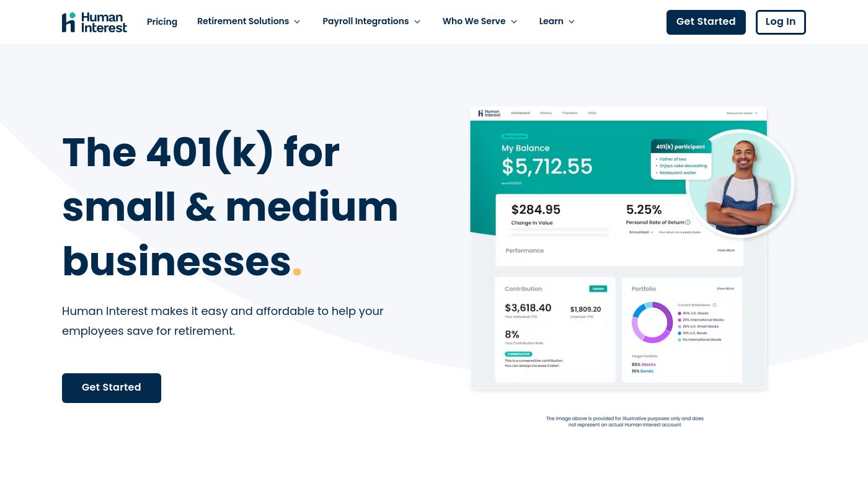
Task: Open the Annualized dropdown in the illustration
Action: (641, 232)
